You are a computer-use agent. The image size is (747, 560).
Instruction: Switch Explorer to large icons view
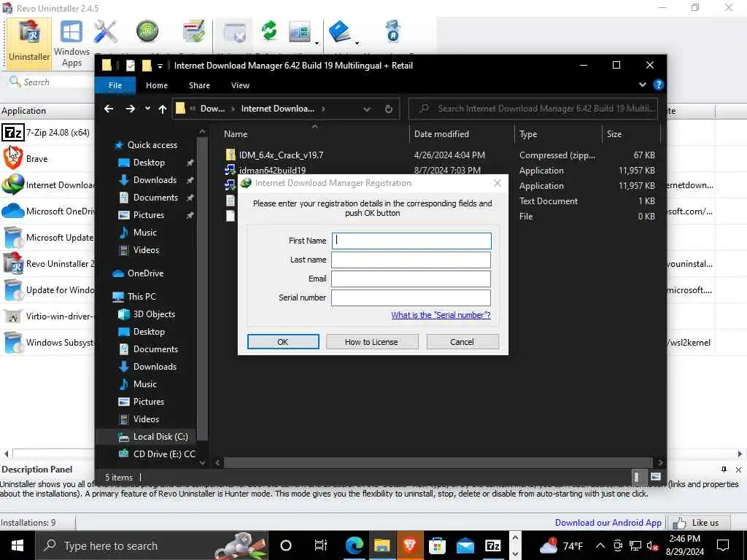point(656,477)
